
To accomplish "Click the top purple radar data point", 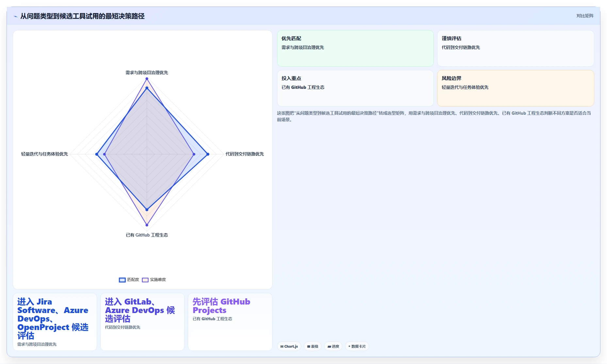I will [x=147, y=79].
